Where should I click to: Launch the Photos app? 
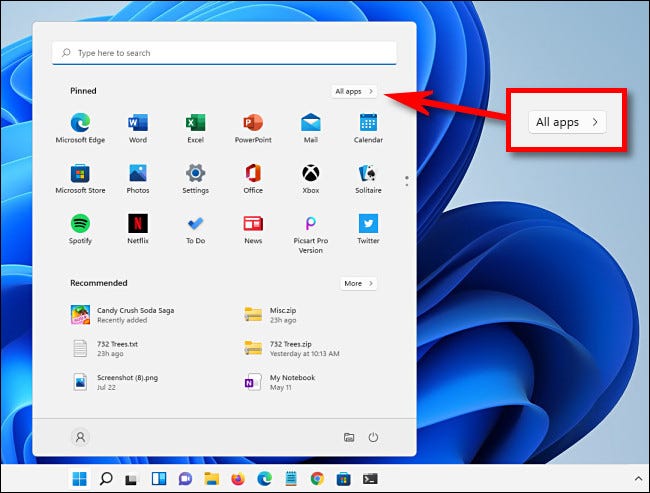[x=138, y=178]
